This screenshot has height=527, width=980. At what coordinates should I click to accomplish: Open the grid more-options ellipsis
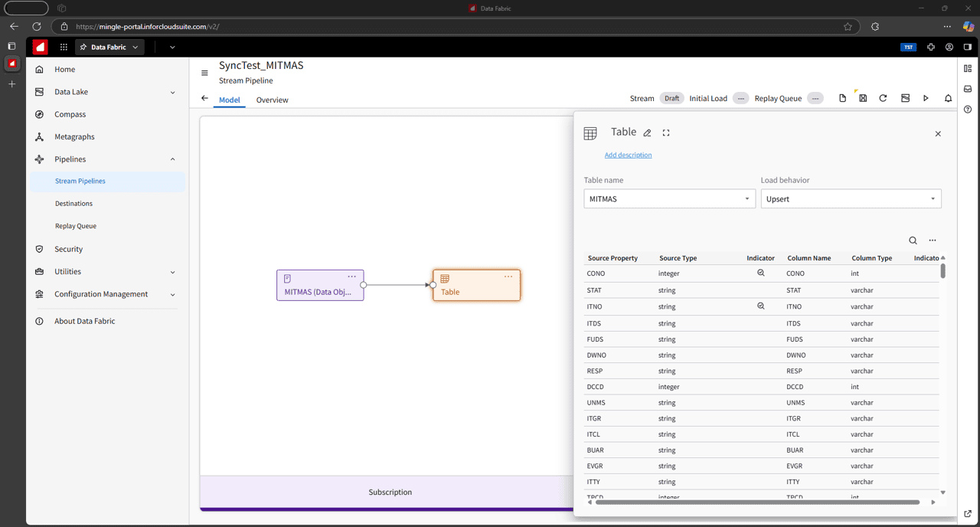click(x=933, y=241)
